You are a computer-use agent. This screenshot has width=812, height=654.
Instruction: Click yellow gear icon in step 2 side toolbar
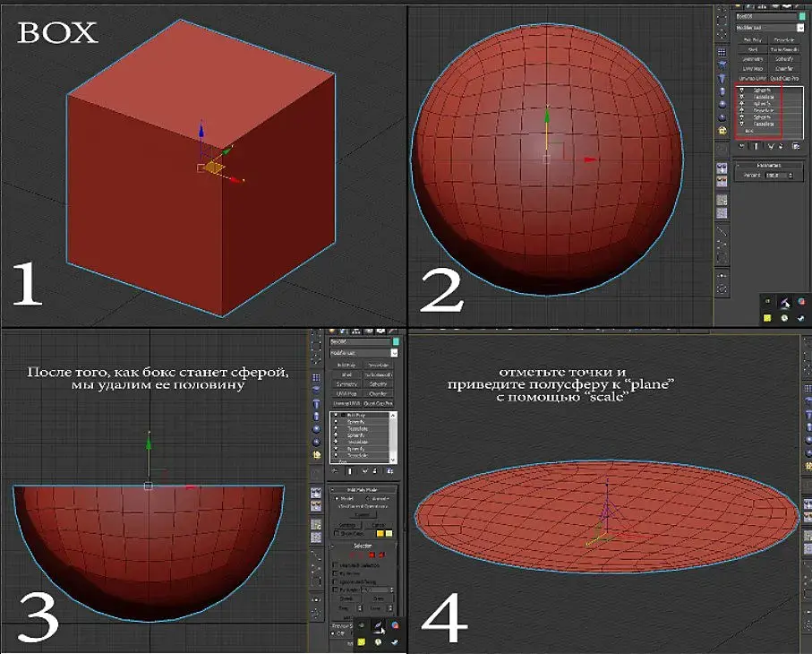click(722, 131)
